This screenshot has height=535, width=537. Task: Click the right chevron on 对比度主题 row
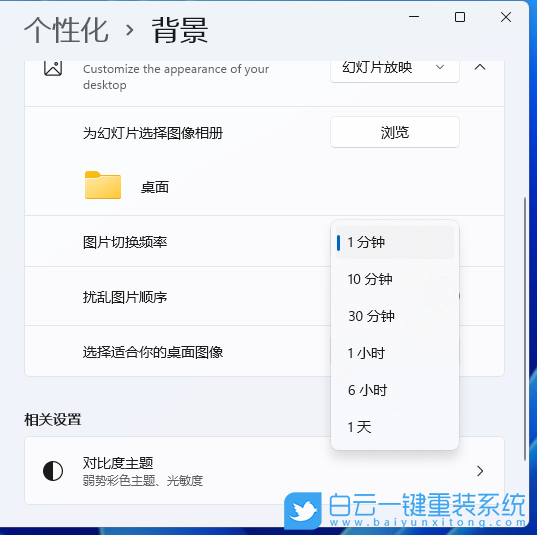pos(480,471)
